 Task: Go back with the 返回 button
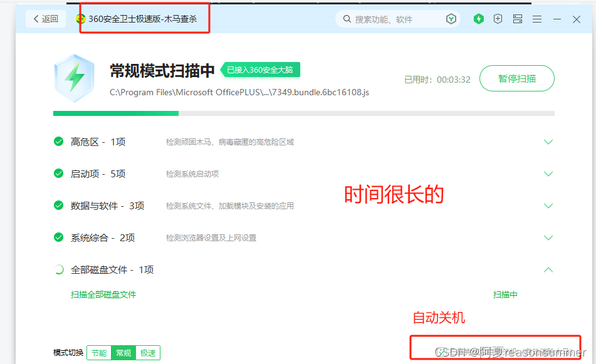[46, 19]
